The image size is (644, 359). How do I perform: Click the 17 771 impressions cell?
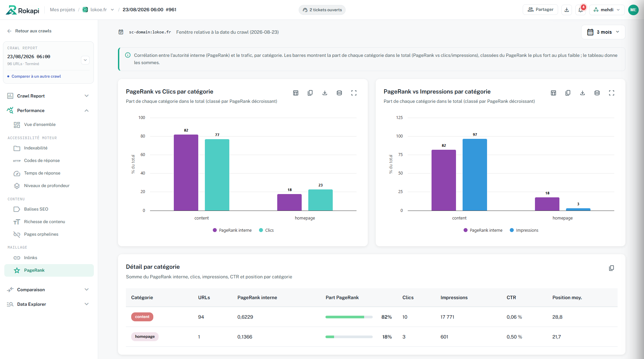click(447, 317)
